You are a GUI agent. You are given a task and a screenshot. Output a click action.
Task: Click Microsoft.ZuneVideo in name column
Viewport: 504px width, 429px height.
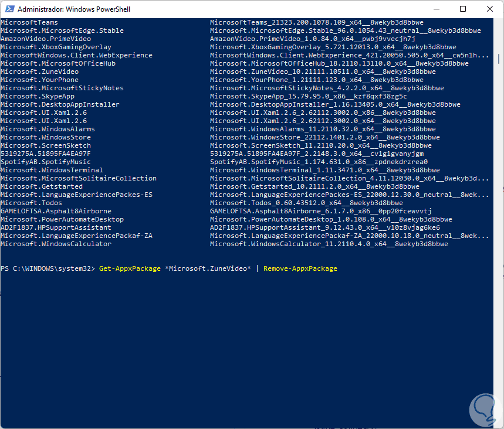click(39, 71)
